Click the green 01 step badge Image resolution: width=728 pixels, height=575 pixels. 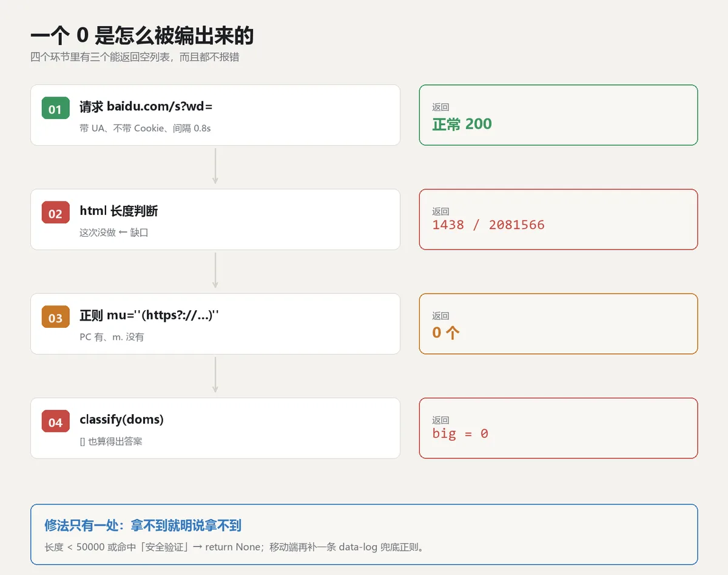(x=55, y=109)
